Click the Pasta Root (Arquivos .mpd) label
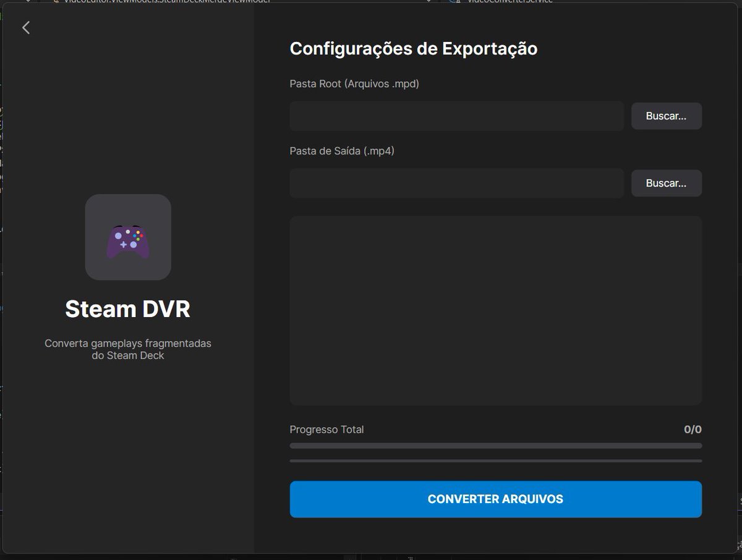 354,84
